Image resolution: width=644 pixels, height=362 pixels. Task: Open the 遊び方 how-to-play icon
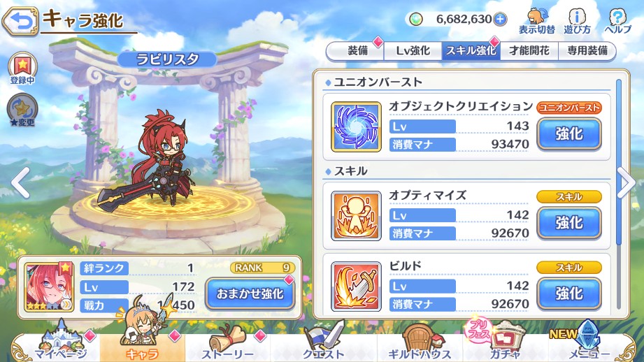point(577,22)
